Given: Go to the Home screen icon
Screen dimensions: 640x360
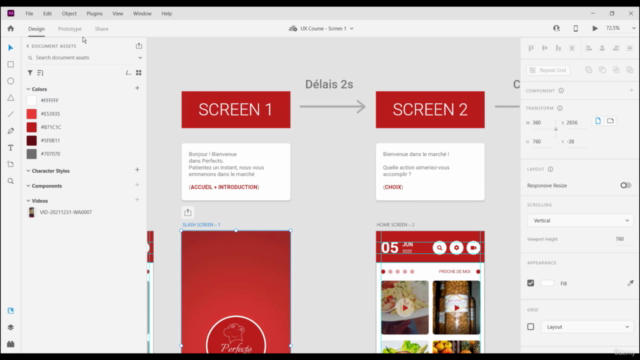Looking at the screenshot, I should click(11, 28).
